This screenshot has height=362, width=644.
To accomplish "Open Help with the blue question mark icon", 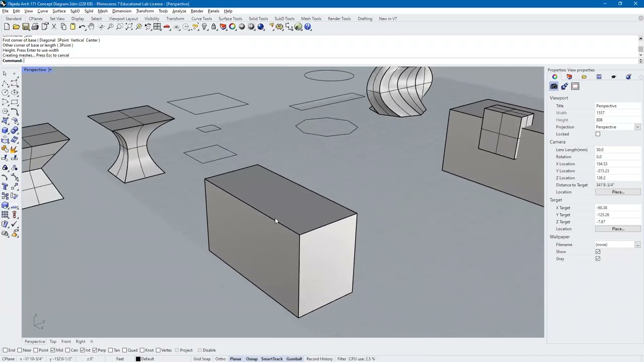I will click(308, 27).
